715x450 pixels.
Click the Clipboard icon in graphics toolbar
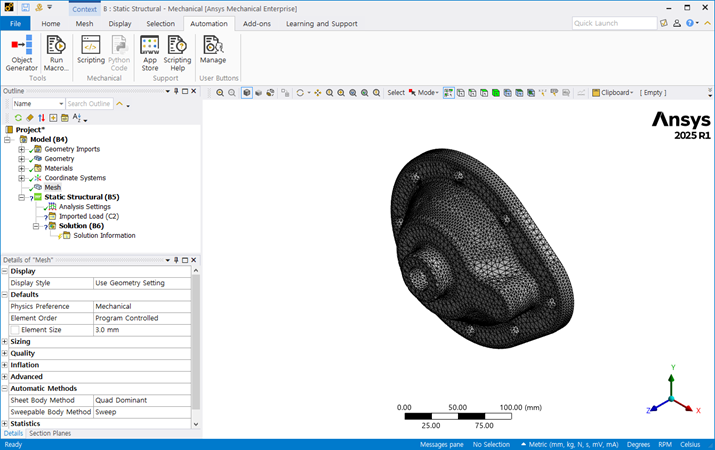[596, 93]
